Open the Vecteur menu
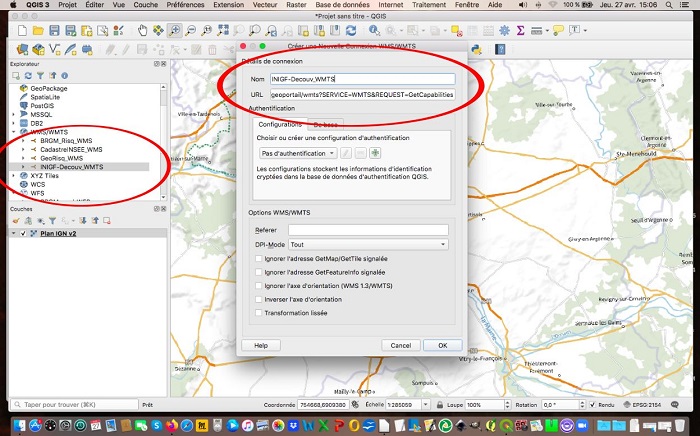The height and width of the screenshot is (436, 700). click(x=264, y=5)
